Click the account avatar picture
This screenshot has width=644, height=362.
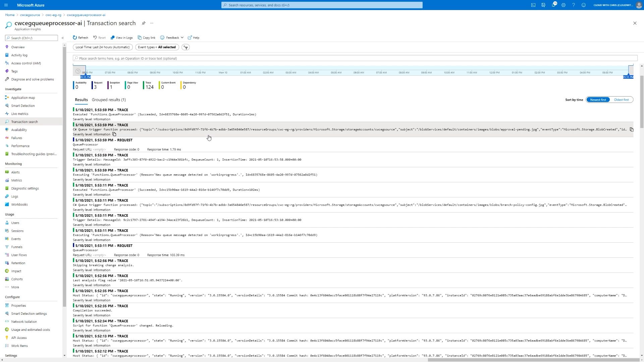(639, 5)
